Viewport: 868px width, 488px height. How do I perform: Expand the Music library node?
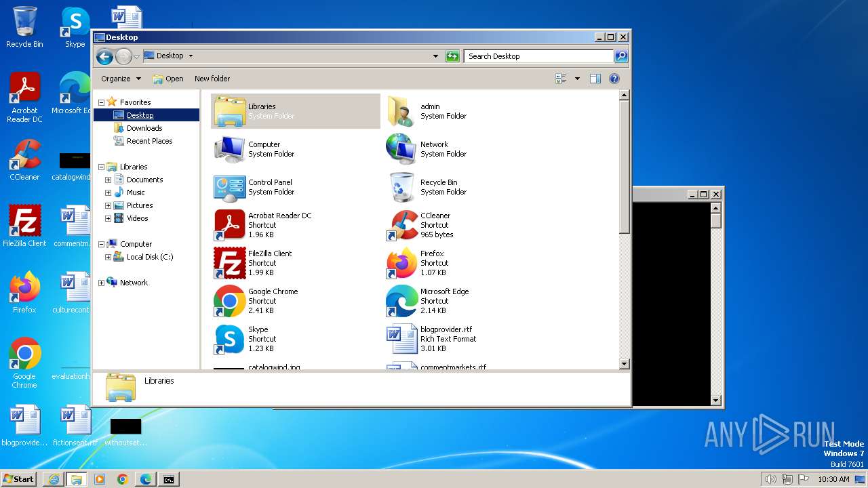108,192
